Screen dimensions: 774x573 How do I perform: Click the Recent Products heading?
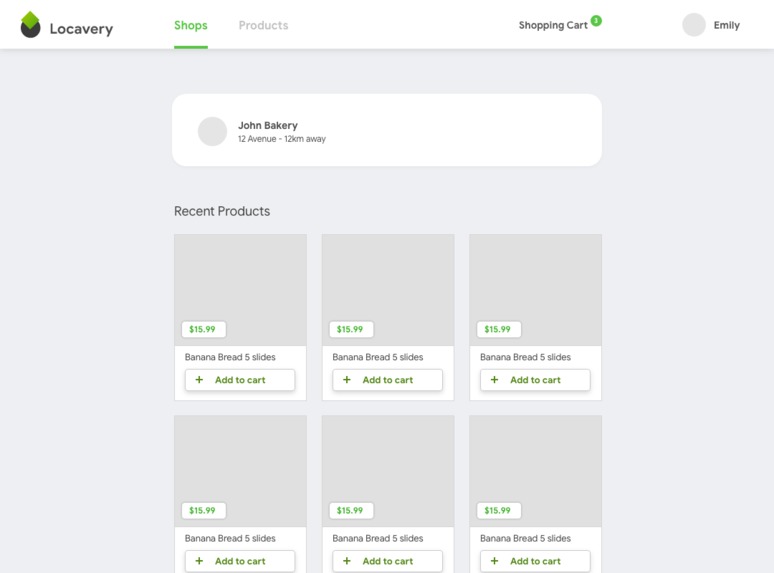(x=222, y=211)
